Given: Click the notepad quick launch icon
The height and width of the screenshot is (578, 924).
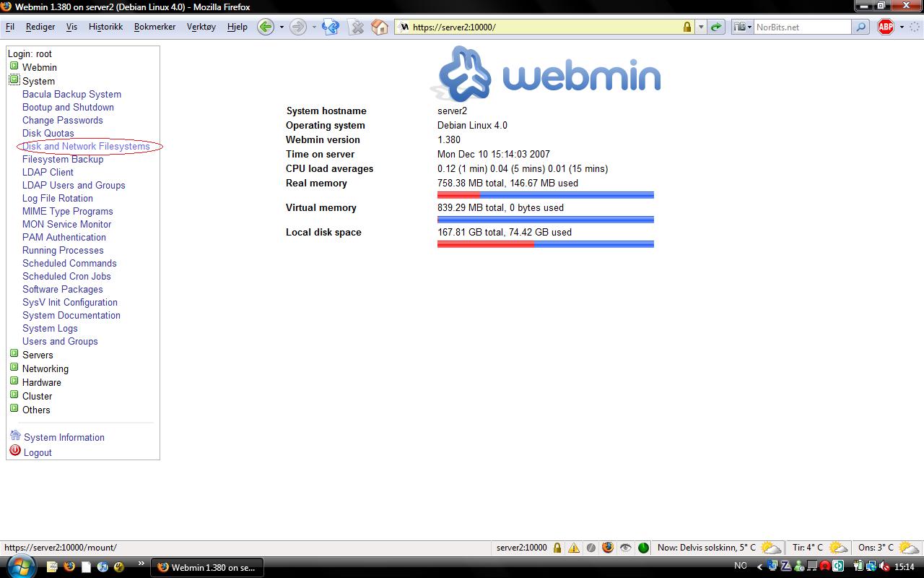Looking at the screenshot, I should 53,567.
